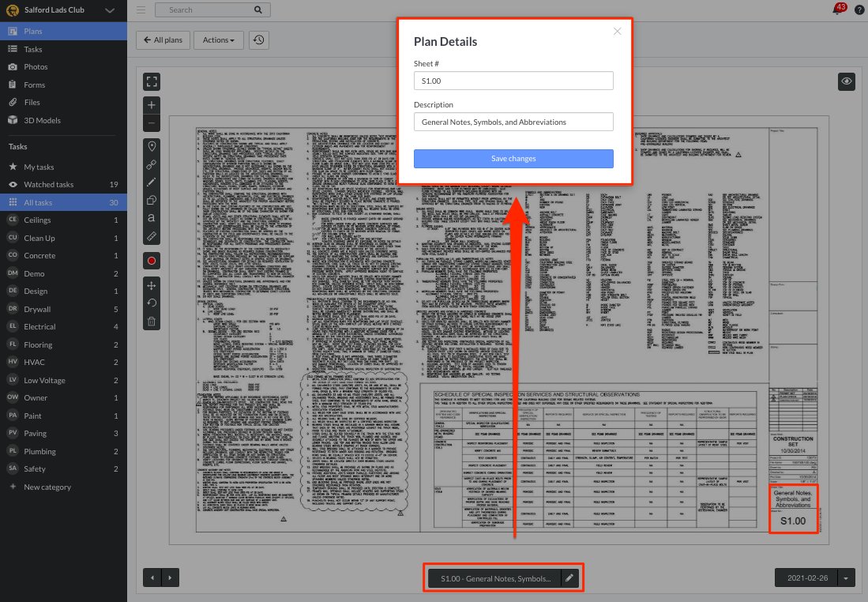Viewport: 868px width, 602px height.
Task: Toggle markup visibility with the eye icon
Action: pyautogui.click(x=847, y=81)
